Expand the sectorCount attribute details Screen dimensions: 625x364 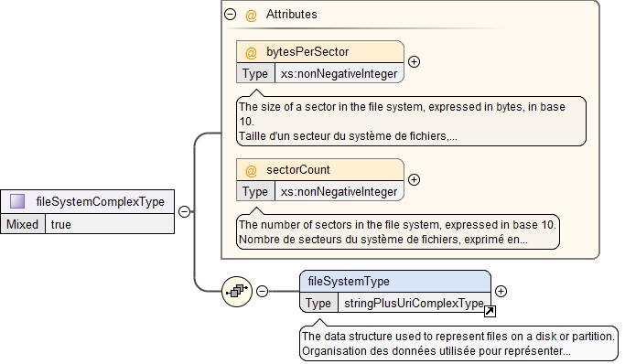point(415,179)
